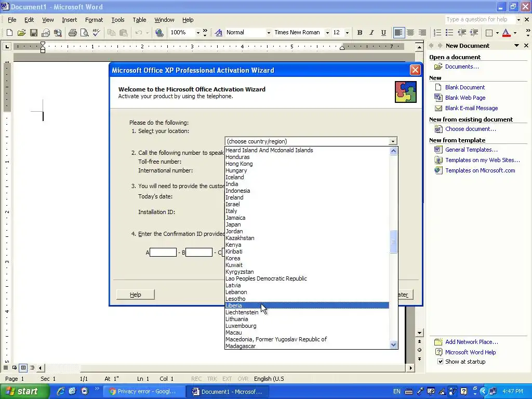Click the Outside Border icon
This screenshot has height=399, width=532.
pos(489,33)
